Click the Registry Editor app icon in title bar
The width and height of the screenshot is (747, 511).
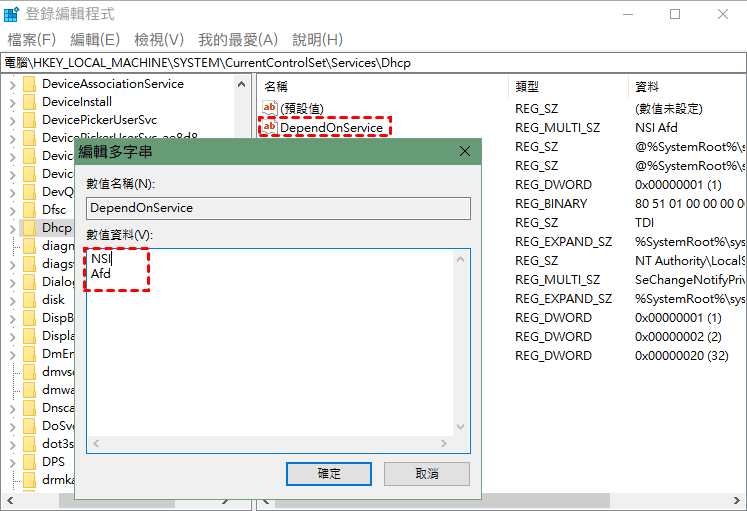(x=11, y=14)
